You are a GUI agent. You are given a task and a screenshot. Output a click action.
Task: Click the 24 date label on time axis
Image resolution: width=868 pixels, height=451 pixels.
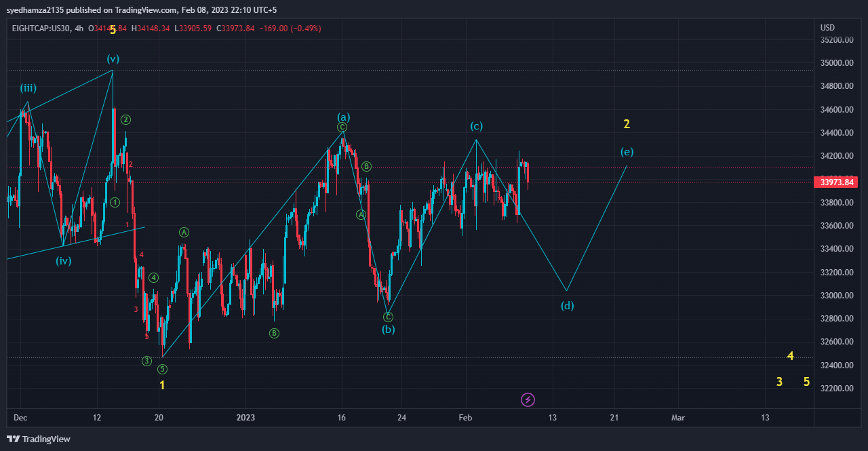401,418
